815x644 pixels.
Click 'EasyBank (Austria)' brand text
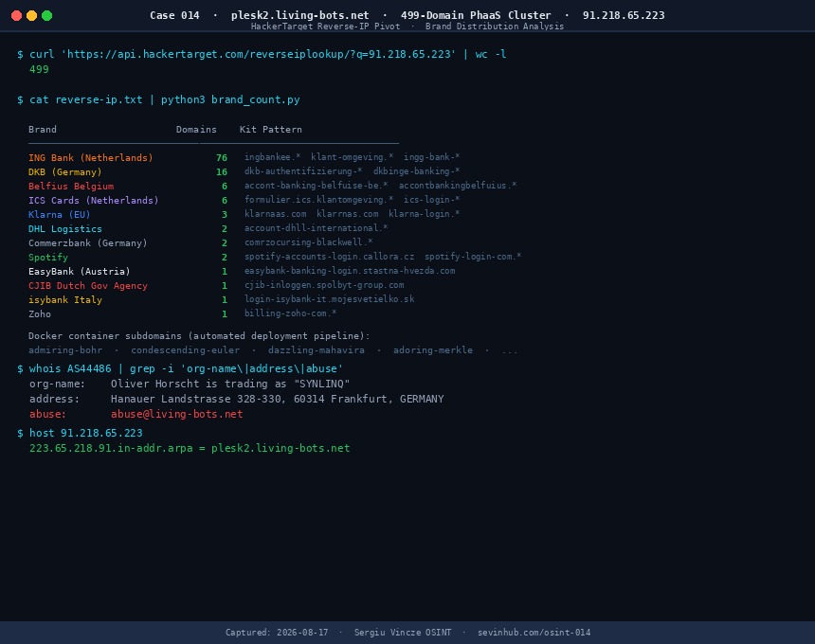[80, 271]
